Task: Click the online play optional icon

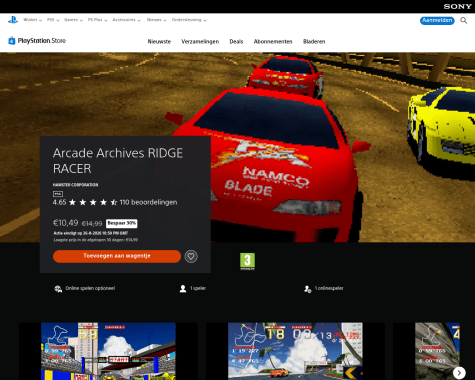Action: [58, 289]
